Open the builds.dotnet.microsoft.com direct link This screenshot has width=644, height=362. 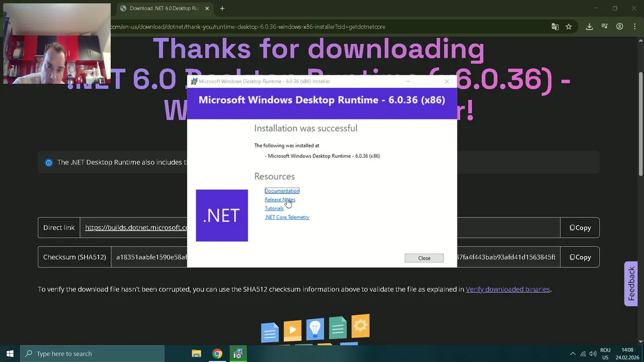pyautogui.click(x=136, y=228)
